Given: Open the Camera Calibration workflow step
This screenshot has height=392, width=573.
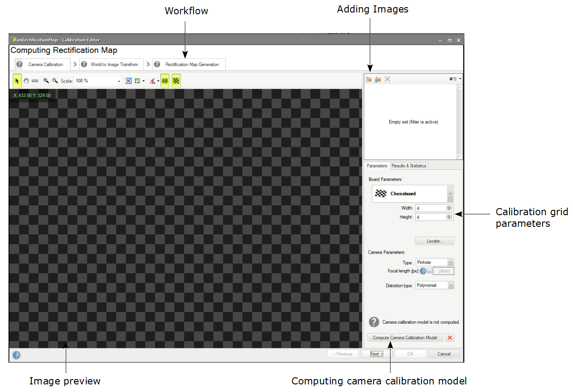Looking at the screenshot, I should [x=42, y=64].
